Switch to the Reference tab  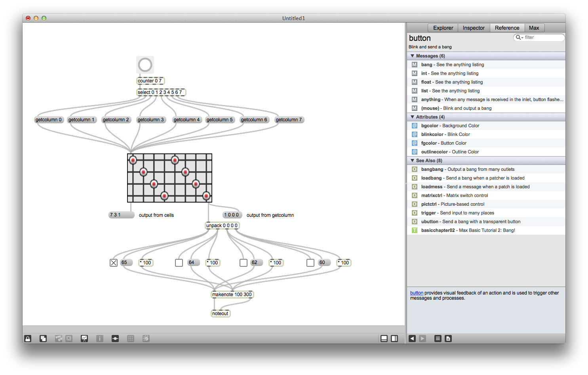[x=507, y=28]
